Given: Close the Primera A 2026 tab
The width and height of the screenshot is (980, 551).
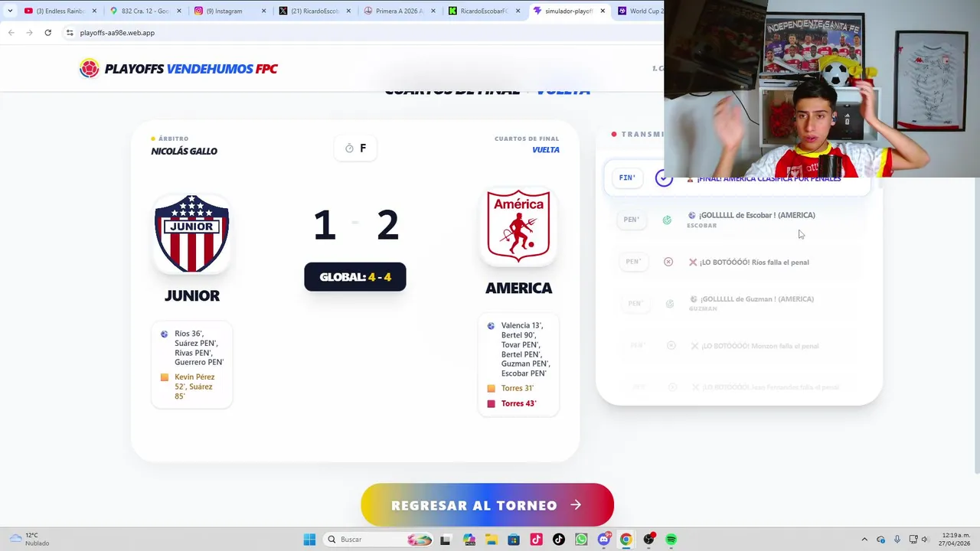Looking at the screenshot, I should [433, 11].
